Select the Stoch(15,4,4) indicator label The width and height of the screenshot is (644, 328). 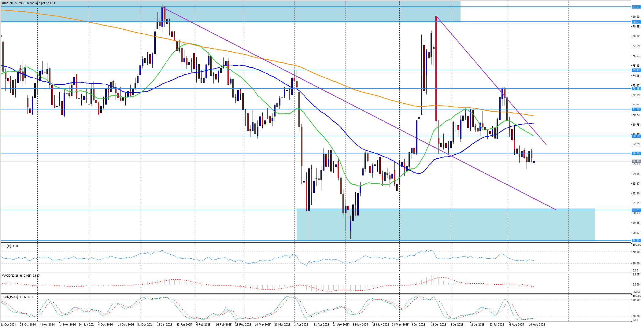(x=18, y=297)
